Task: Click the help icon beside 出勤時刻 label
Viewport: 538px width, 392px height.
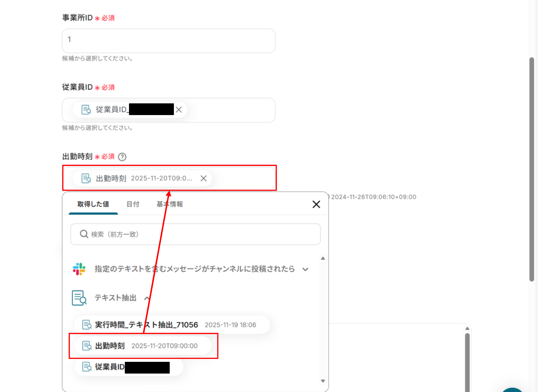Action: pyautogui.click(x=122, y=157)
